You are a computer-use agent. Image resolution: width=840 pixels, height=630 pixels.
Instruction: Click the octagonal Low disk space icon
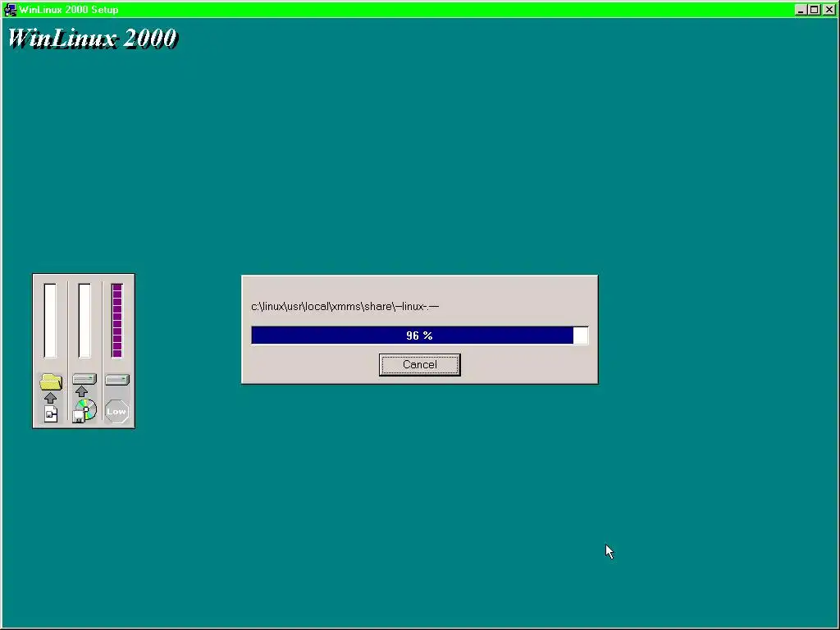[116, 412]
